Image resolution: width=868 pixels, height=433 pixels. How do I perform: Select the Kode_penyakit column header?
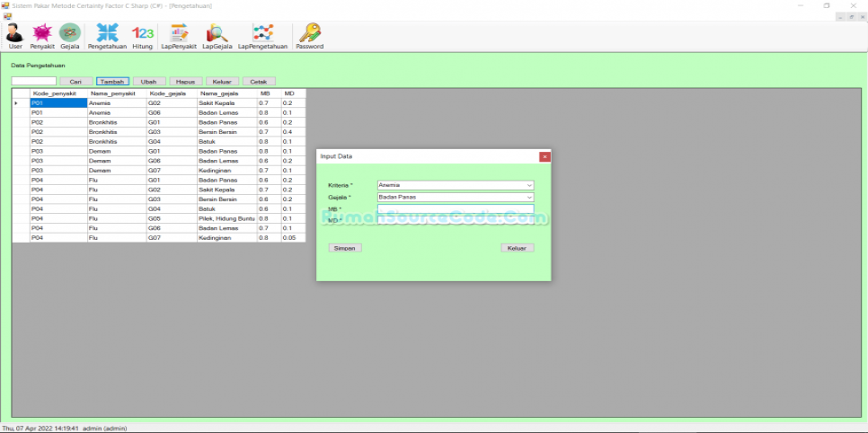coord(54,93)
